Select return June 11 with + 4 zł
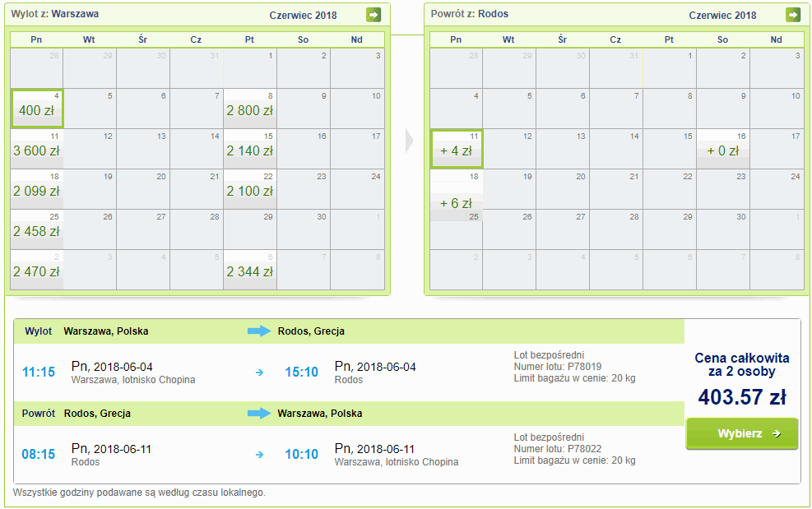The width and height of the screenshot is (812, 509). point(457,150)
